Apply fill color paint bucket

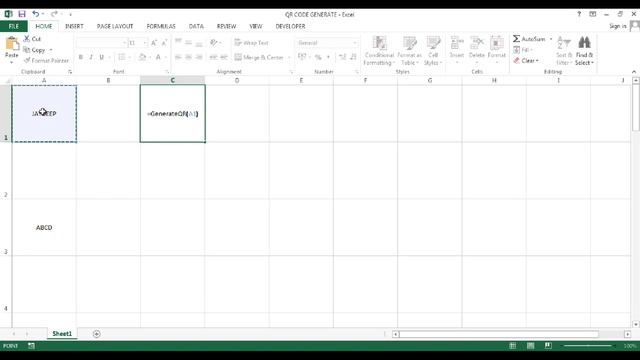click(x=142, y=57)
